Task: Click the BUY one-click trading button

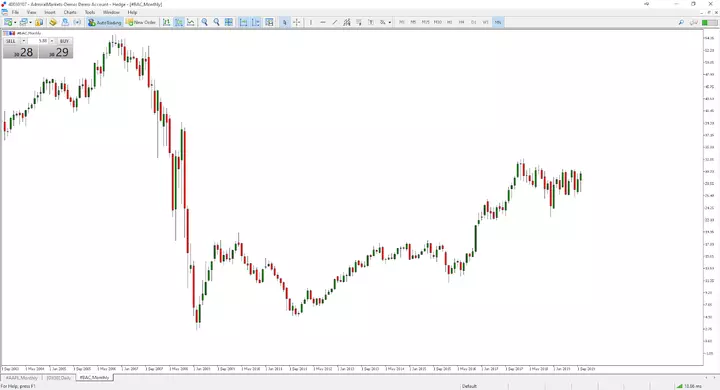Action: pos(64,41)
